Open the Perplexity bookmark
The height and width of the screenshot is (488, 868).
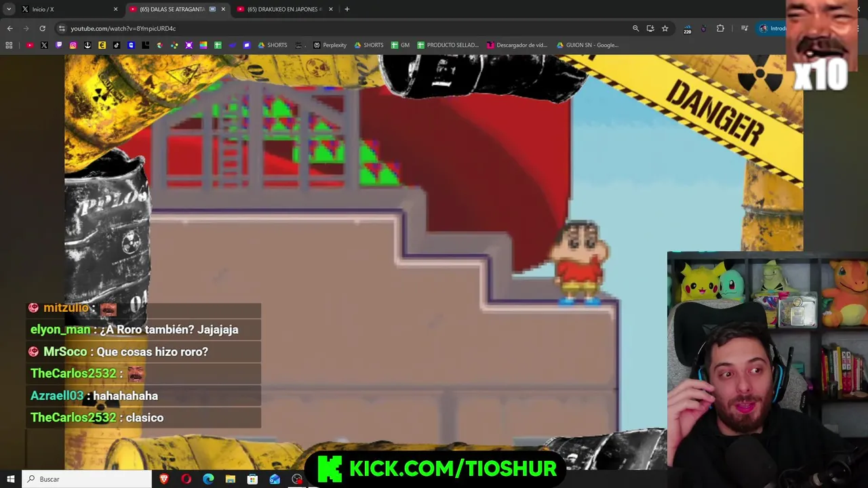pos(330,45)
